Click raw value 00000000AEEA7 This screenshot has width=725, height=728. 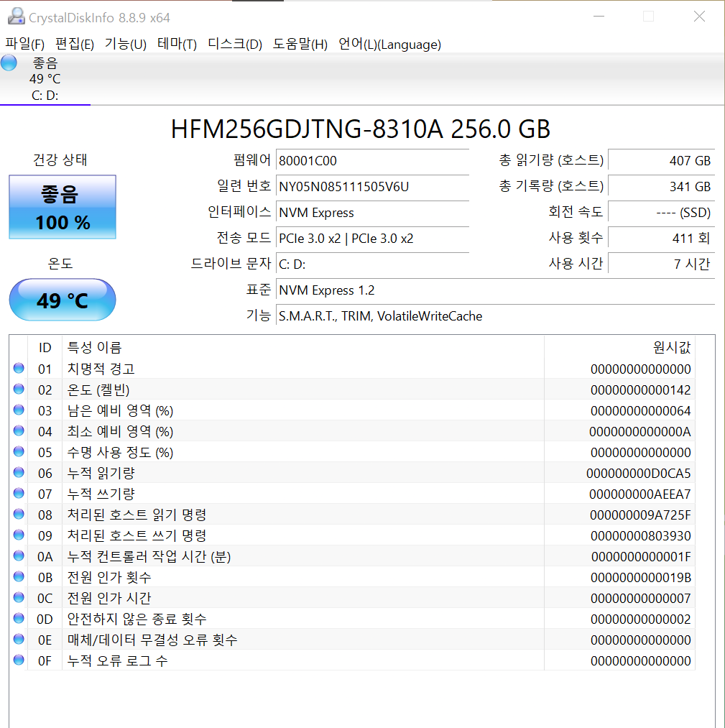[x=640, y=494]
